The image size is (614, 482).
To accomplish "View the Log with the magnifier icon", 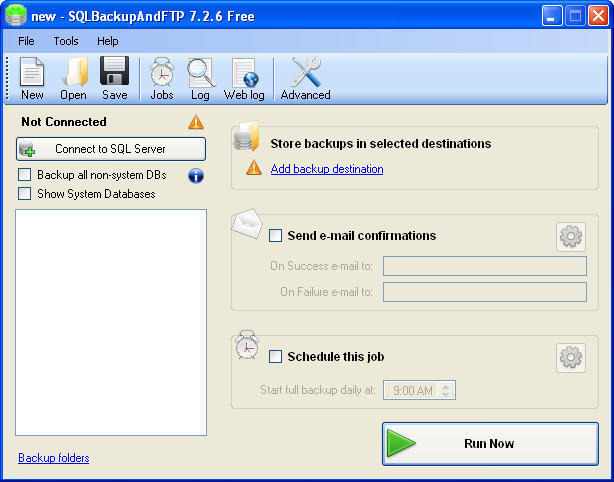I will pyautogui.click(x=200, y=79).
